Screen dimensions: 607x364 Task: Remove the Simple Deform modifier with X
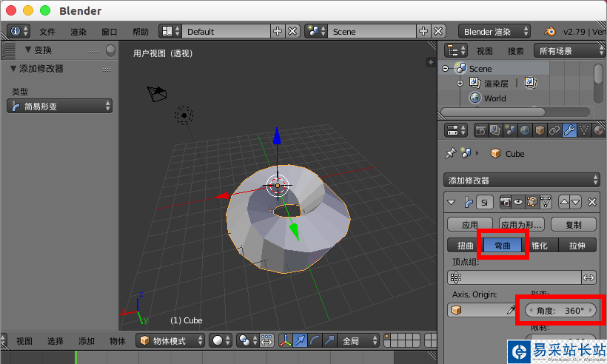(x=592, y=202)
